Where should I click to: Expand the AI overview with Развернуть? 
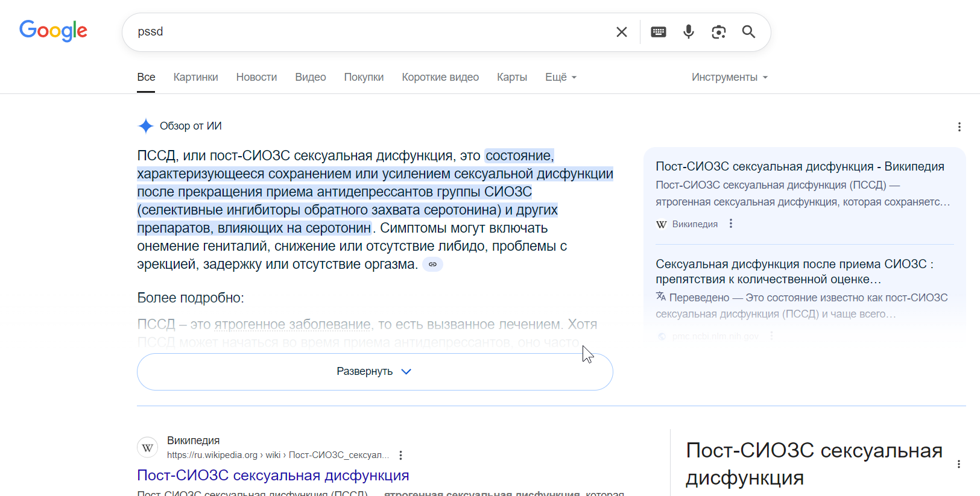[x=375, y=371]
